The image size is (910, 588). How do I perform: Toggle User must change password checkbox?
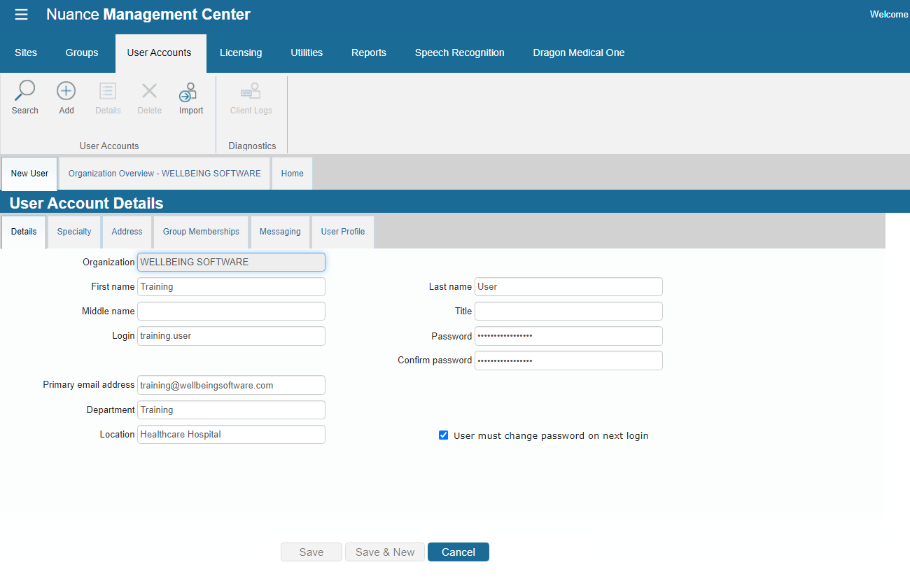tap(443, 435)
